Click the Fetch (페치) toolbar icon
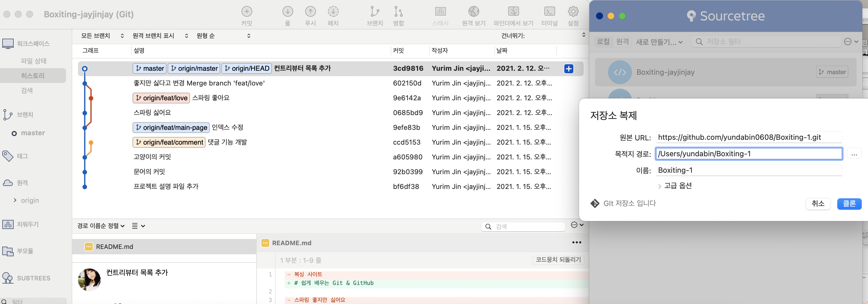868x304 pixels. (x=333, y=12)
